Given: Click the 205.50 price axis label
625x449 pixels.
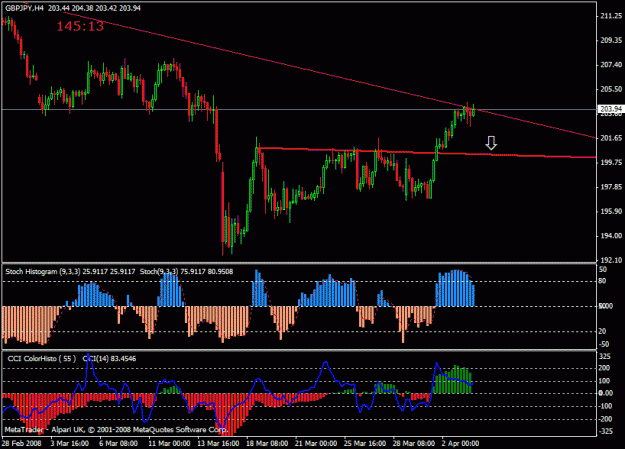Looking at the screenshot, I should click(611, 89).
